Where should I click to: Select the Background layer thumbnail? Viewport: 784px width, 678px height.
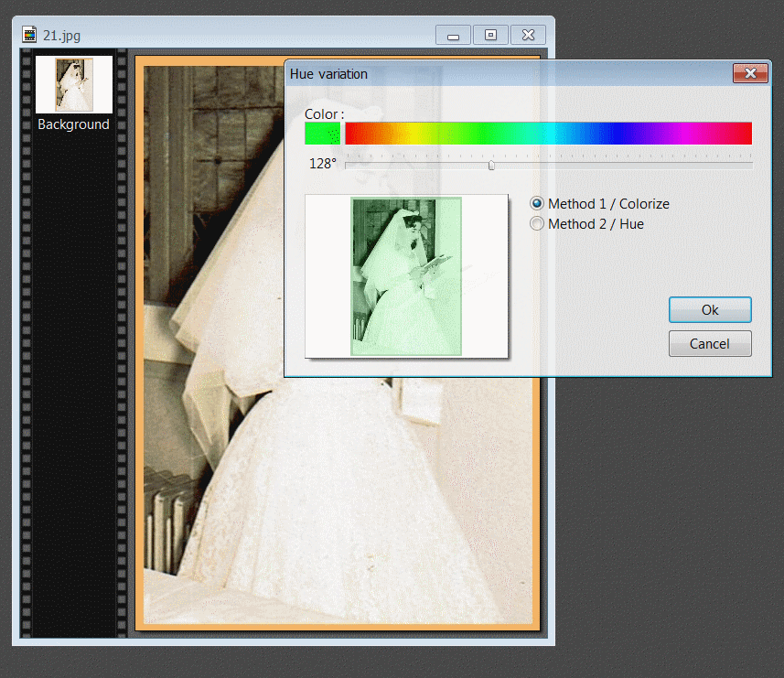tap(73, 84)
